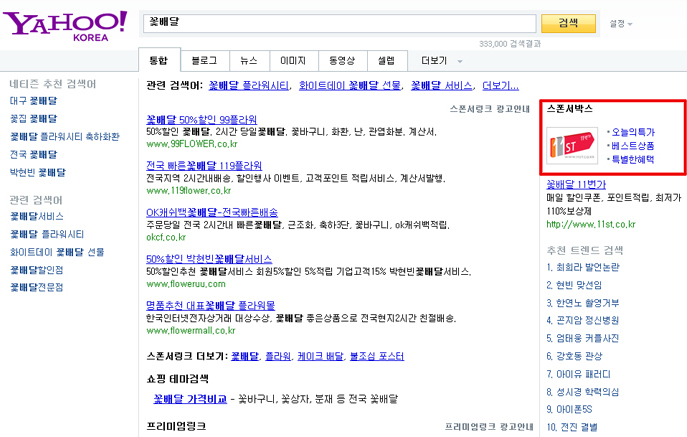Click sidebar related 꽃배달 플라워시티
The image size is (687, 437).
point(47,234)
